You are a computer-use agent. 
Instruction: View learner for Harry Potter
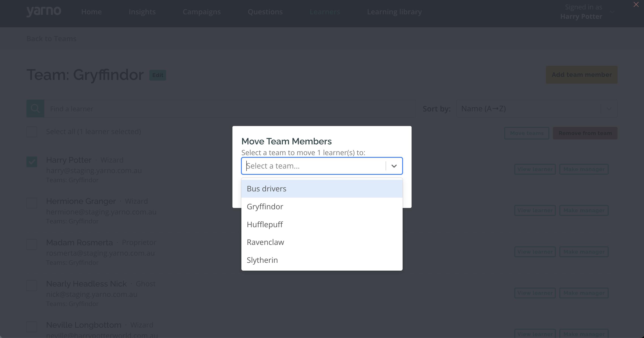click(535, 169)
